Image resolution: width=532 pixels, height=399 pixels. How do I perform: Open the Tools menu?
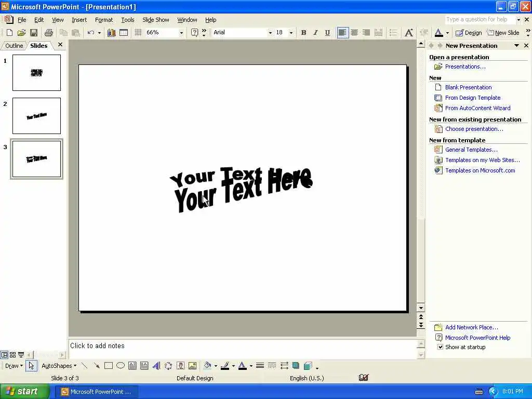(x=128, y=20)
